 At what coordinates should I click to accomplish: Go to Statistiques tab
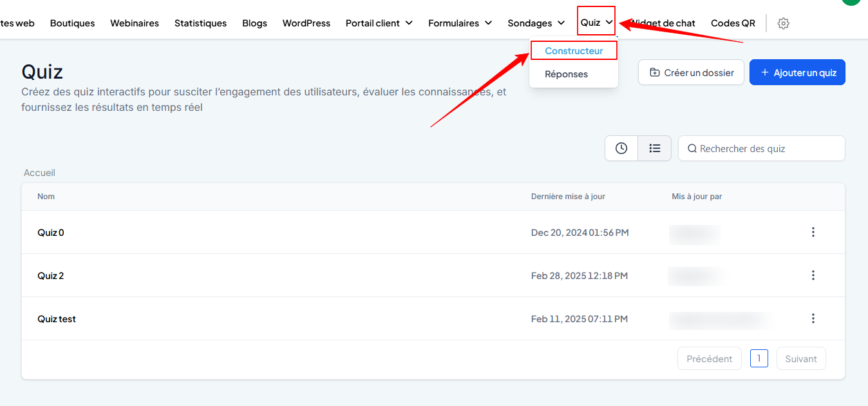tap(200, 23)
